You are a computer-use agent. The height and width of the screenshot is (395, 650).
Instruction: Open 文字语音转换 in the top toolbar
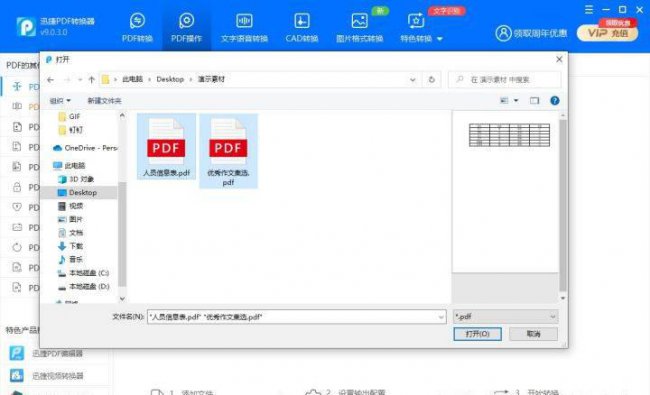[244, 27]
